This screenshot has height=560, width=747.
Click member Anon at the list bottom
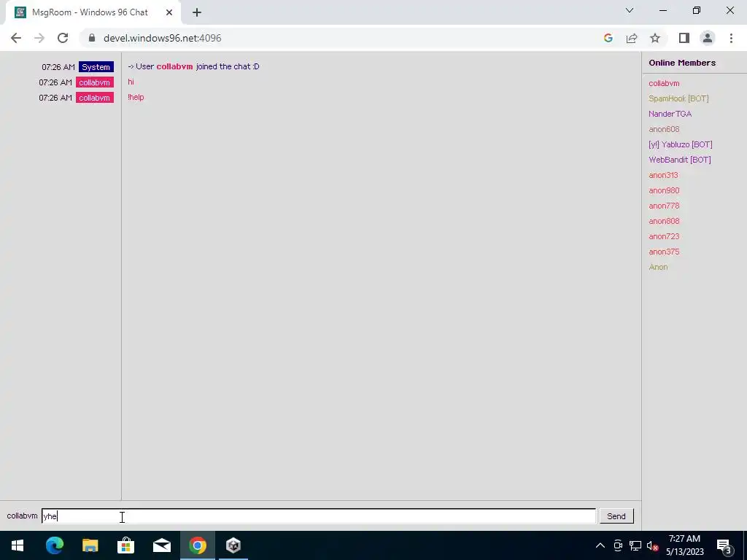658,267
